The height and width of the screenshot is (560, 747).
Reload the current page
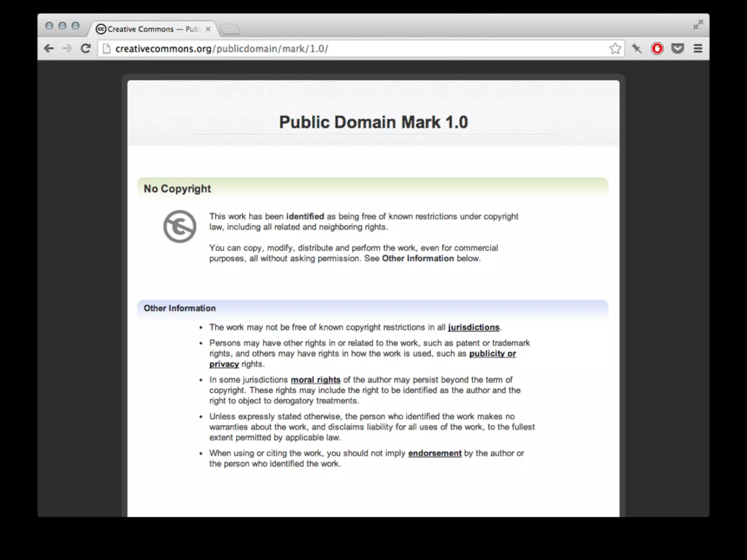86,48
